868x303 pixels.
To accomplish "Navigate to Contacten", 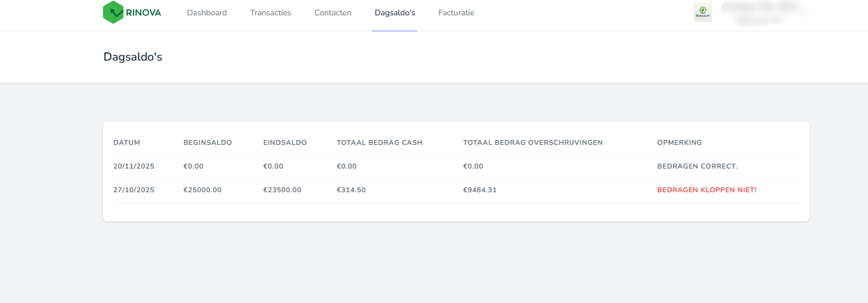I will [333, 13].
